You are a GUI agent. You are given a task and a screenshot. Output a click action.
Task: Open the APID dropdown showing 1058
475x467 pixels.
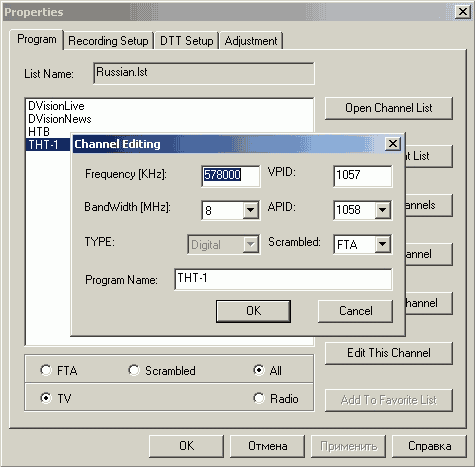[383, 210]
